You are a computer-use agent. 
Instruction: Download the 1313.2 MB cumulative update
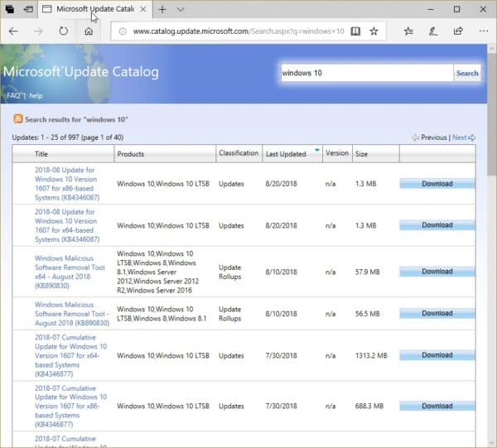coord(437,355)
